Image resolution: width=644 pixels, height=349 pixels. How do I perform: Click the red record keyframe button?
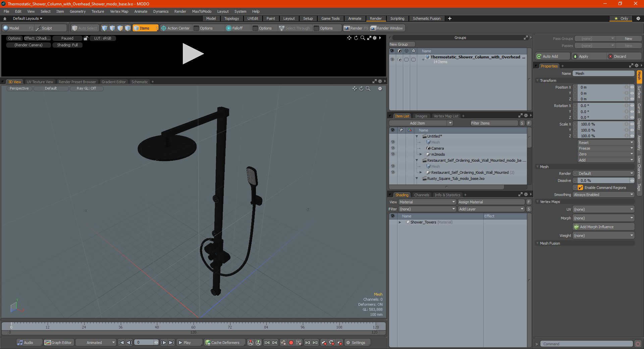(x=291, y=343)
